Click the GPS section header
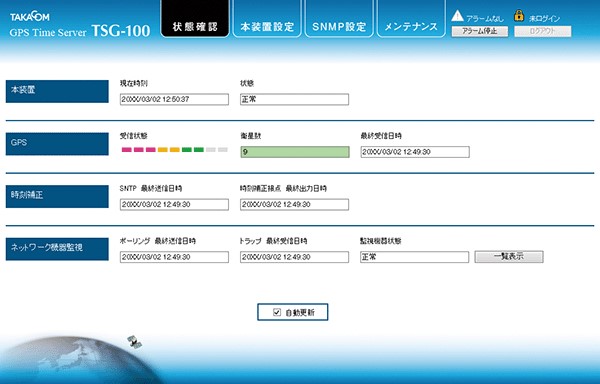Viewport: 600px width, 384px height. tap(57, 144)
